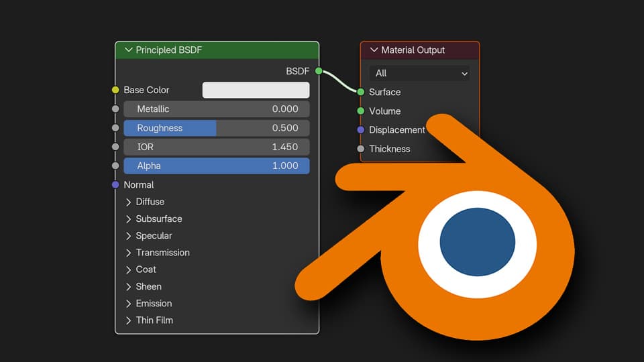
Task: Expand the Coat panel
Action: [129, 269]
